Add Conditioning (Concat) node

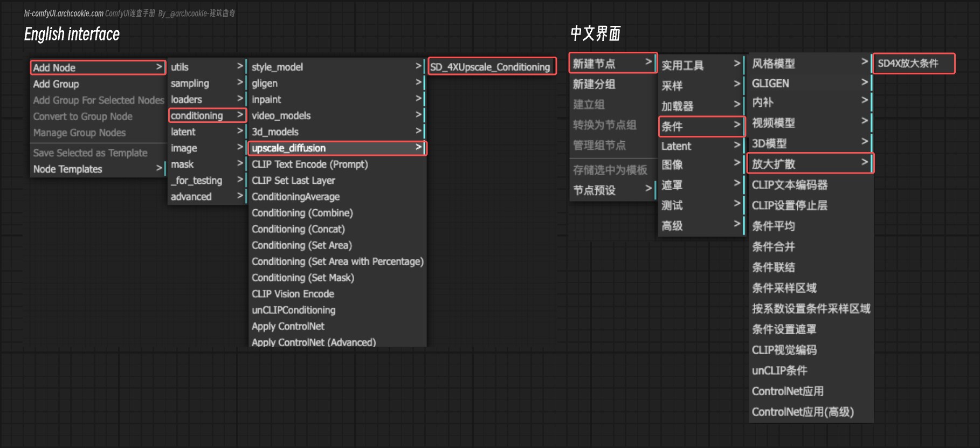337,229
